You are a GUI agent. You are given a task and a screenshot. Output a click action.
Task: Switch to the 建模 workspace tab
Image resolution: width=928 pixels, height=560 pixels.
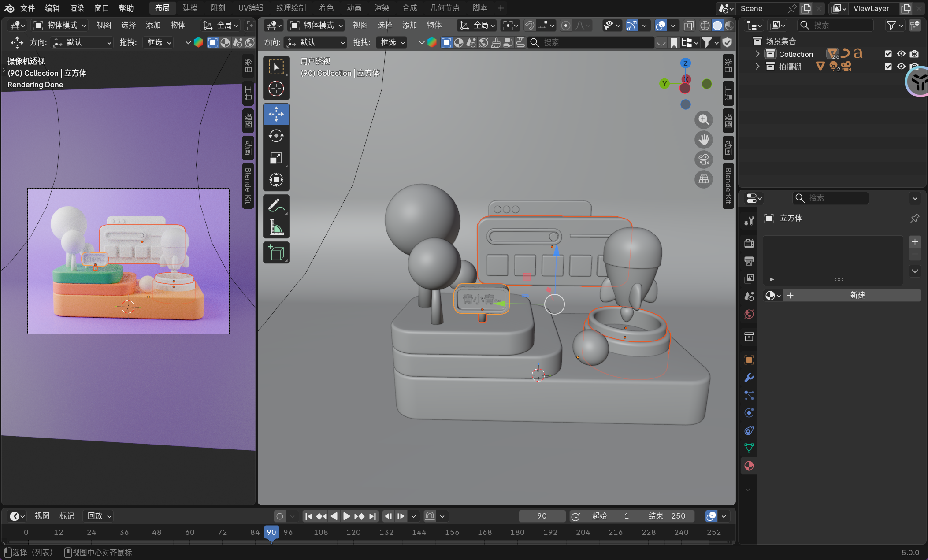(x=190, y=8)
